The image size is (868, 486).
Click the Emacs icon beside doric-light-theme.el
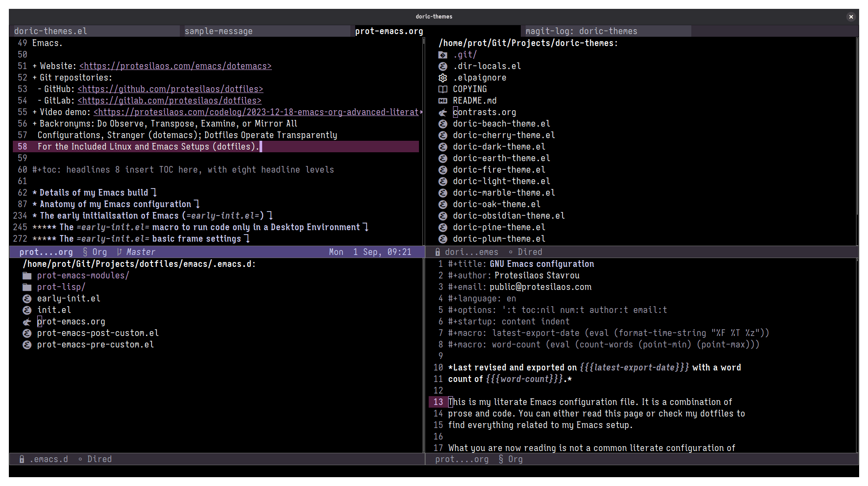pyautogui.click(x=442, y=181)
